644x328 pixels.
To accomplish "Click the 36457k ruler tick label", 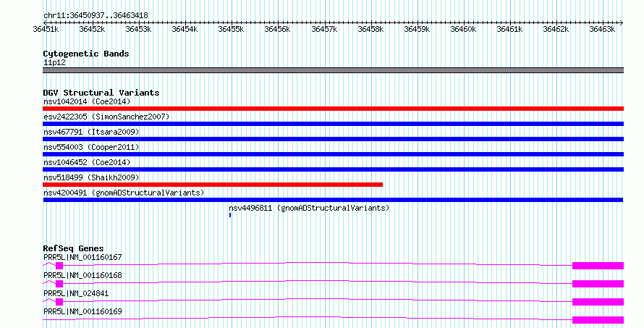I will coord(324,29).
